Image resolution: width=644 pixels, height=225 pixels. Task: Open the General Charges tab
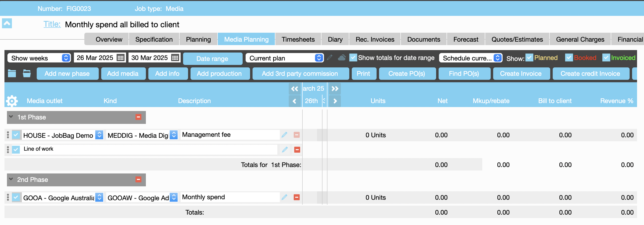pos(580,39)
